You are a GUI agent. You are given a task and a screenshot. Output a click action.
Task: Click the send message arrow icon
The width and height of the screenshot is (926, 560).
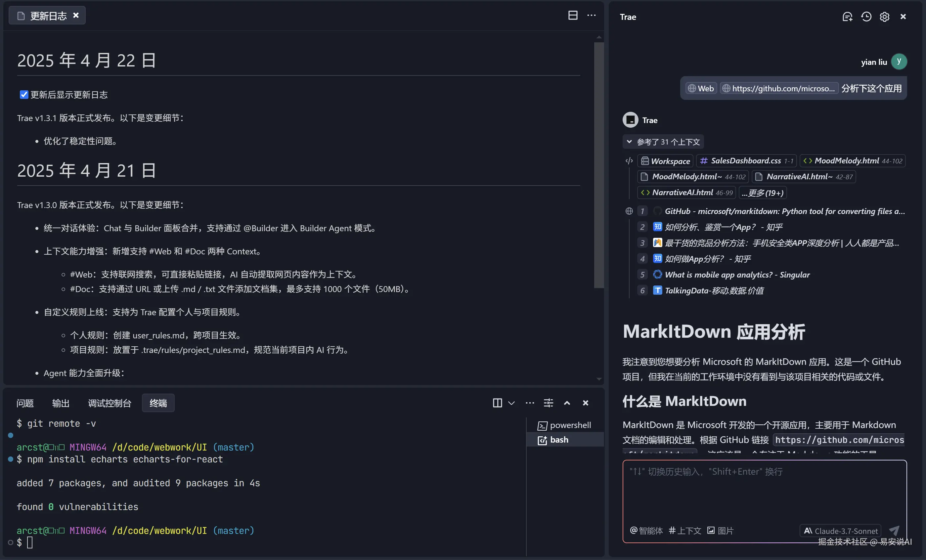click(894, 530)
